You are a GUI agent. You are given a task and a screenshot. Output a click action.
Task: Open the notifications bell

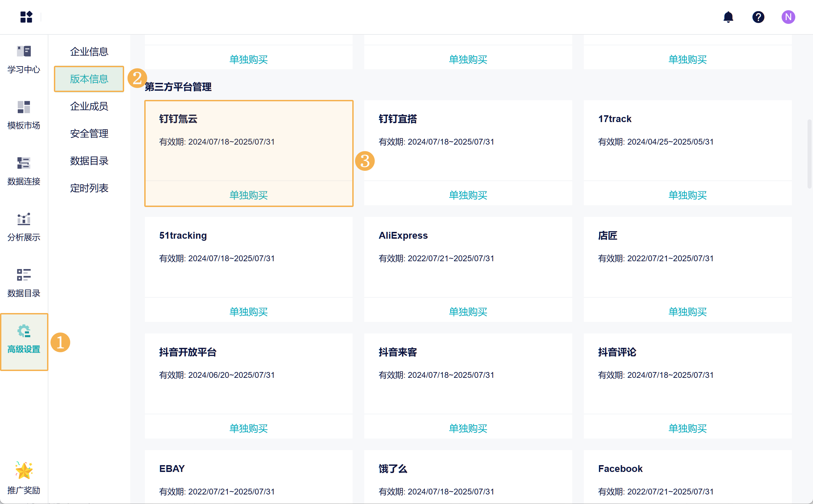[728, 17]
